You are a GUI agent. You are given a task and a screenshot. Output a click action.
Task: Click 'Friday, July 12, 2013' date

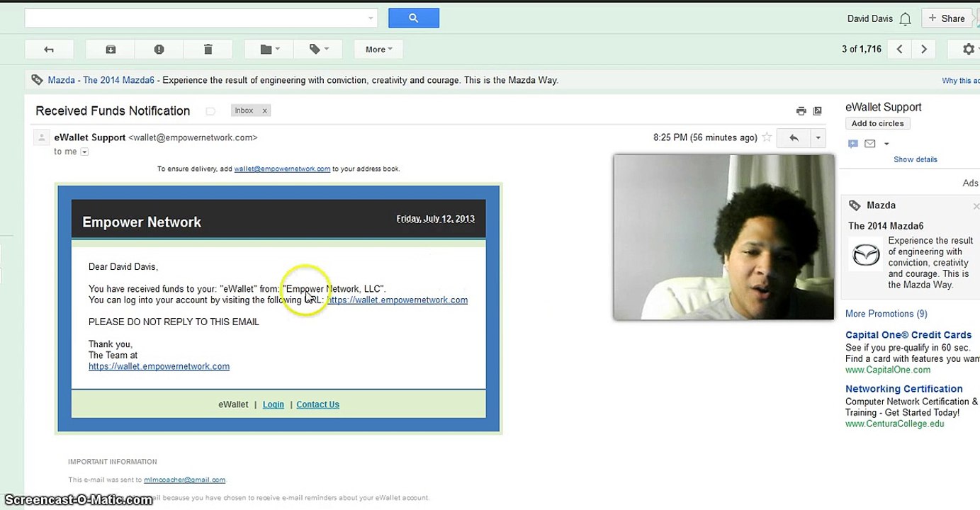436,219
